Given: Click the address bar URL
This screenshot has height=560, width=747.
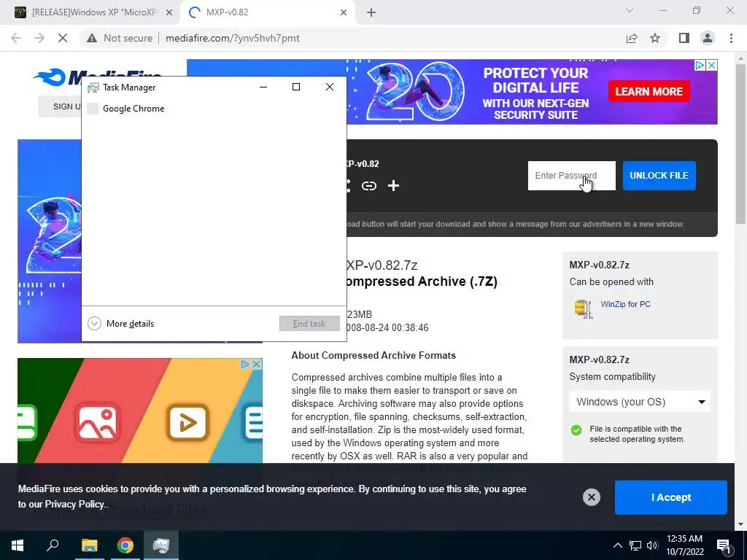Looking at the screenshot, I should [233, 38].
